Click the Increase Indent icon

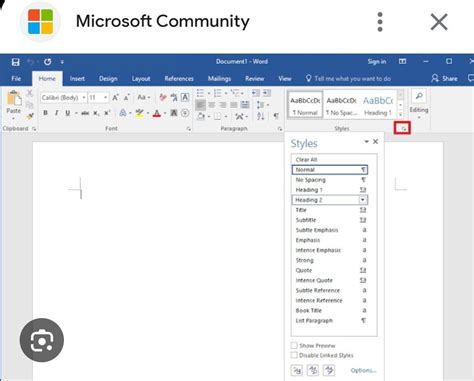[x=267, y=93]
